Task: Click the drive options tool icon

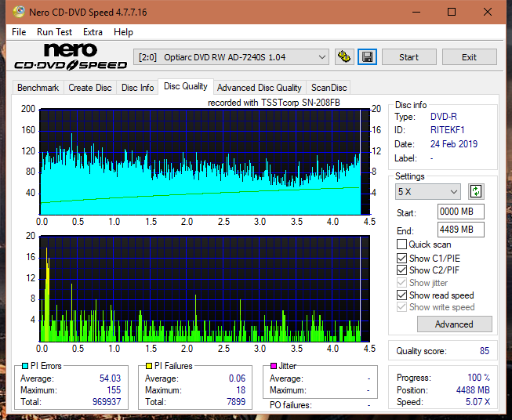Action: tap(344, 57)
